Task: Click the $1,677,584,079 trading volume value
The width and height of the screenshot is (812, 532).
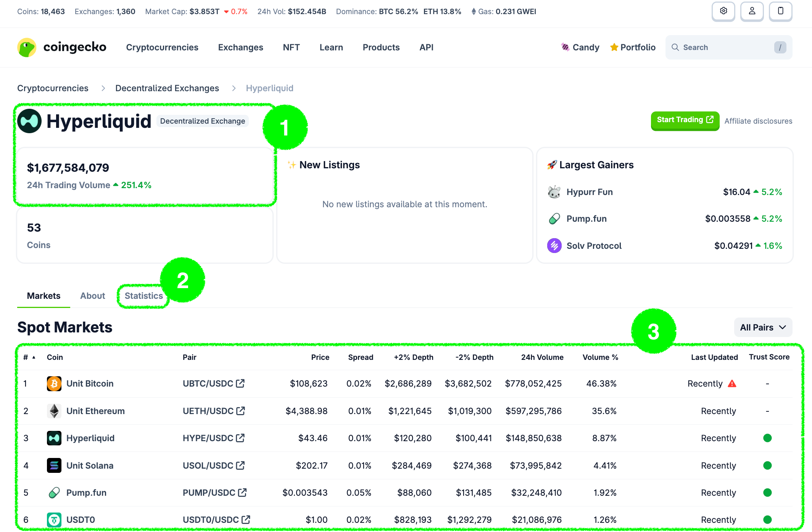Action: click(68, 168)
